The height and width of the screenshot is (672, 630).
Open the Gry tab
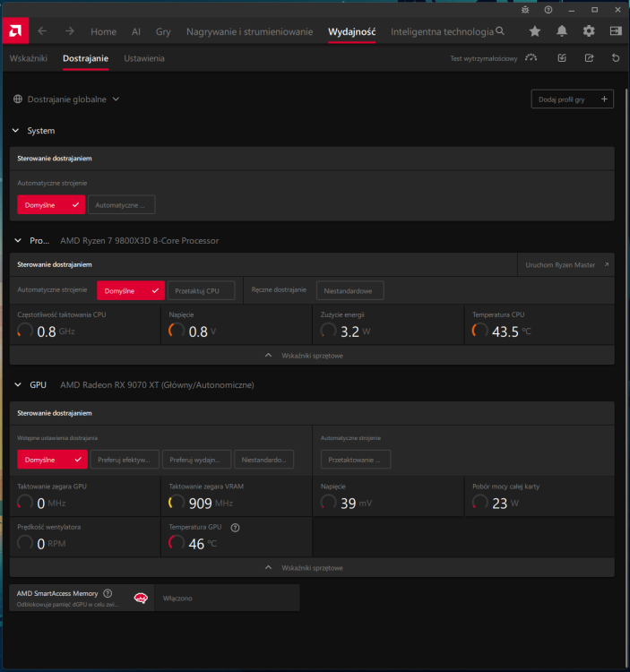tap(163, 31)
